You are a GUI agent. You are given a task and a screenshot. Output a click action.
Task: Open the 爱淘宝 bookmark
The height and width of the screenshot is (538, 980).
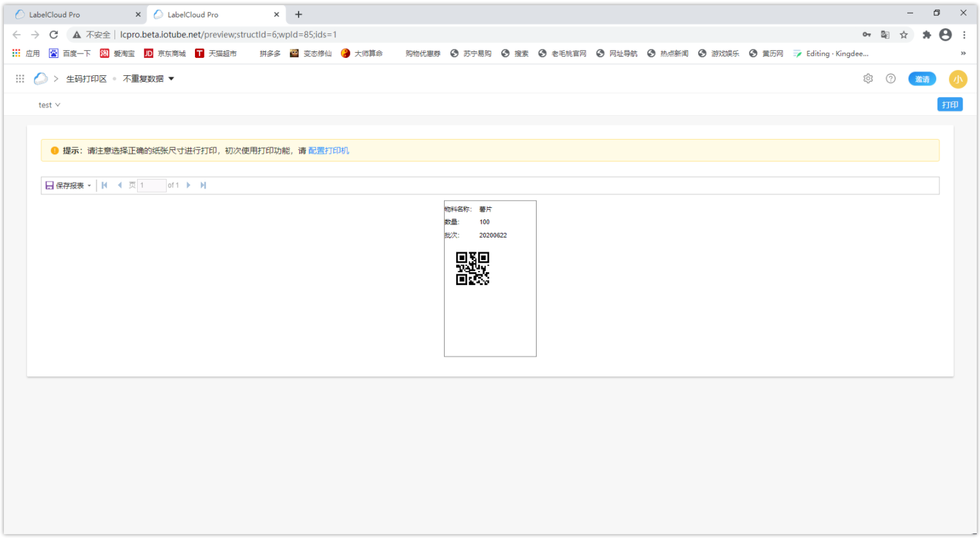click(117, 53)
